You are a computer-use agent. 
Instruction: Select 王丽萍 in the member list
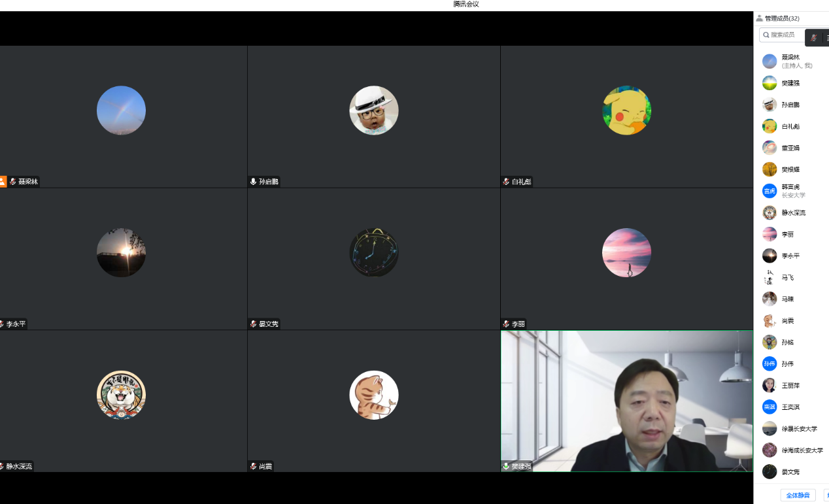click(790, 386)
